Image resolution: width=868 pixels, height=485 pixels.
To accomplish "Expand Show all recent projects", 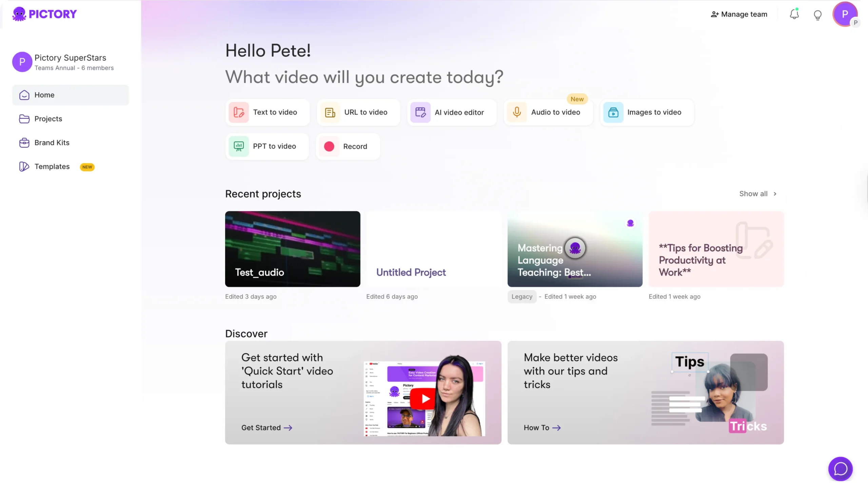I will [x=758, y=194].
